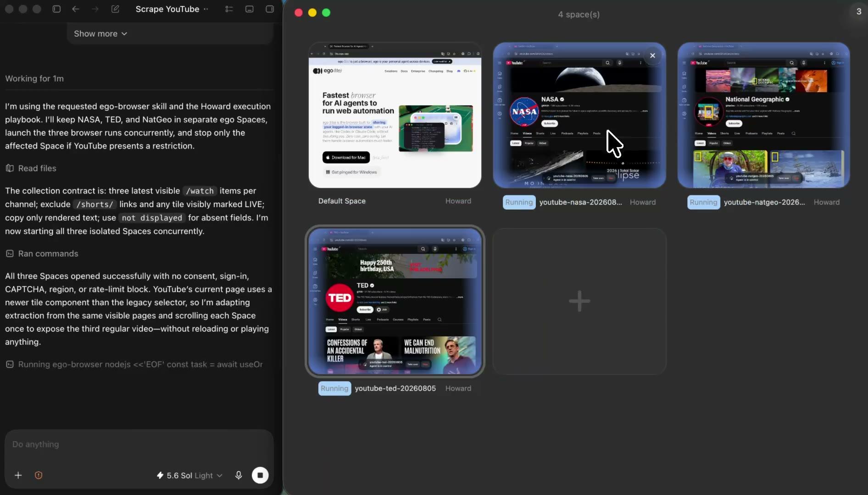Click the Working for 1m status
This screenshot has width=868, height=495.
tap(34, 78)
